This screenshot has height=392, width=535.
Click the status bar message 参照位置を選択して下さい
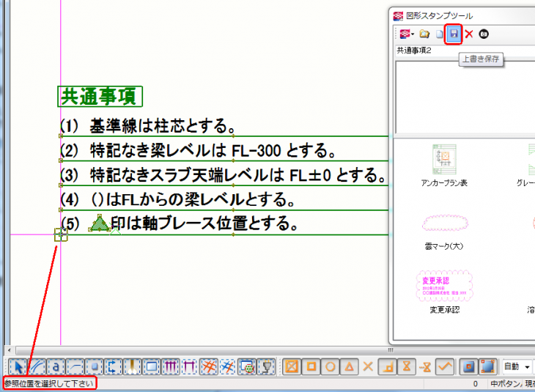(x=49, y=384)
